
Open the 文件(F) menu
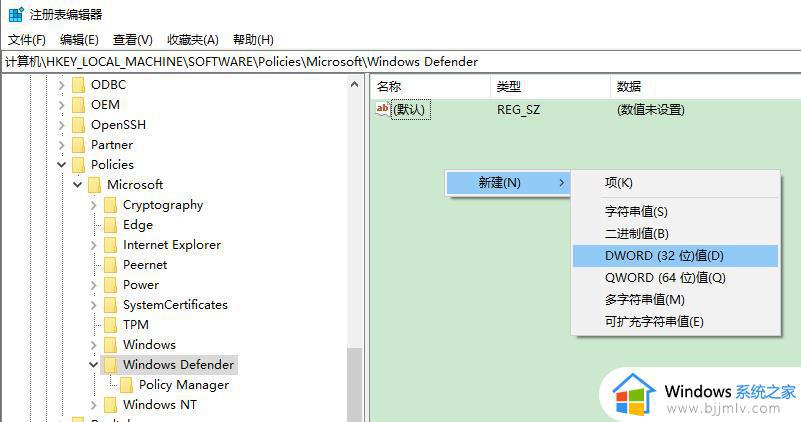[x=27, y=40]
